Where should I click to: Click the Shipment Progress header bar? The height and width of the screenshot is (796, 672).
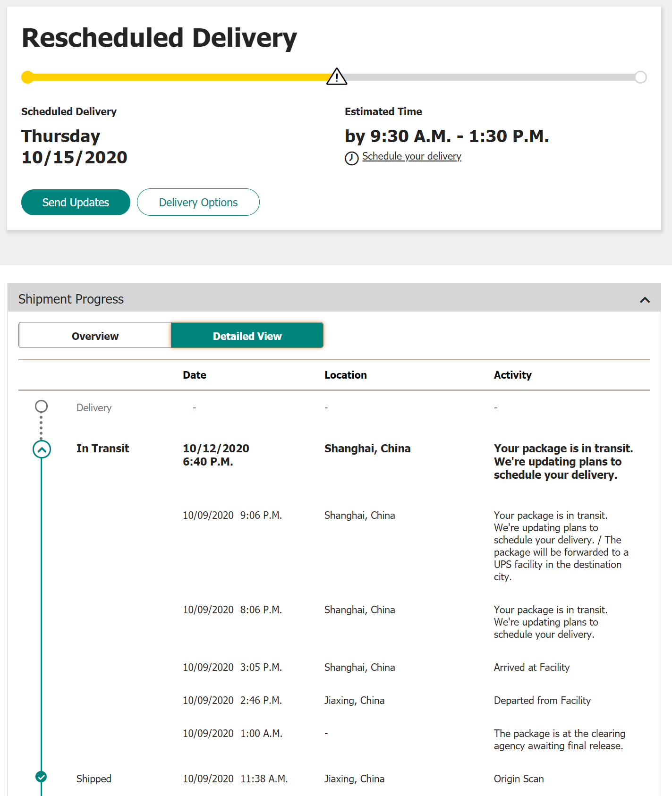point(334,298)
